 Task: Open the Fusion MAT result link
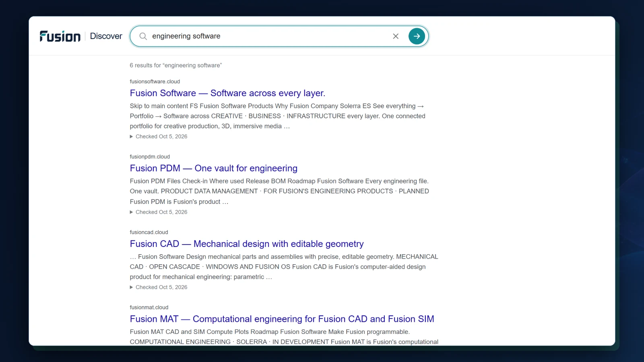[x=282, y=319]
